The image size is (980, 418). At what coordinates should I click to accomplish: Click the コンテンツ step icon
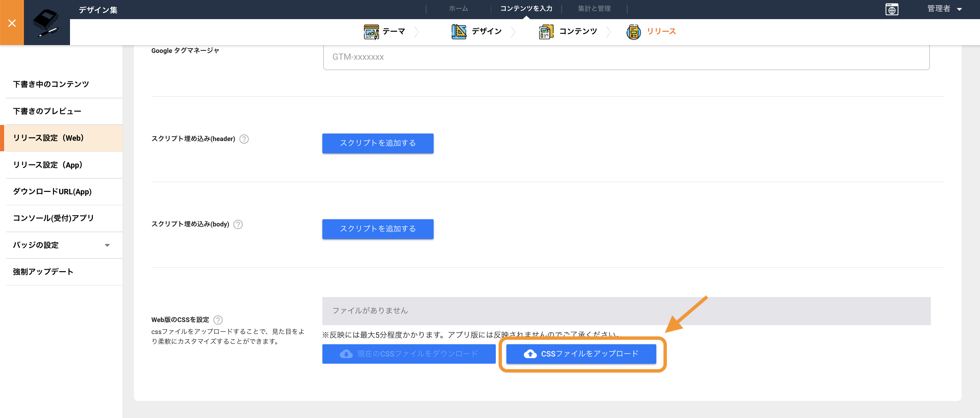coord(546,31)
